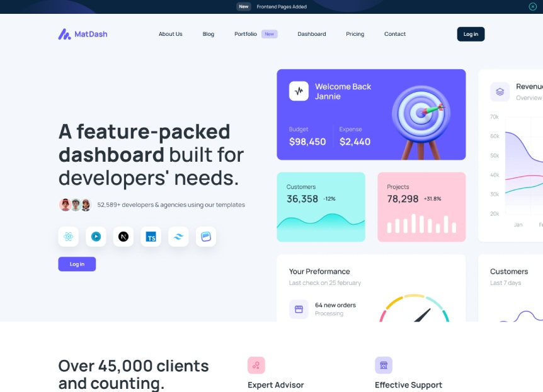Viewport: 543px width, 392px height.
Task: Click the activity pulse icon beside Welcome Back
Action: [x=299, y=91]
